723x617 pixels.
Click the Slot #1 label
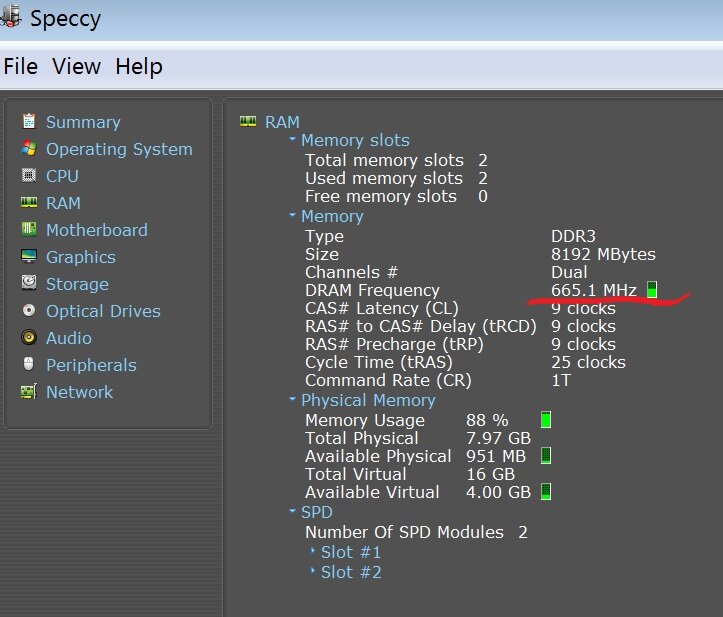(x=351, y=552)
